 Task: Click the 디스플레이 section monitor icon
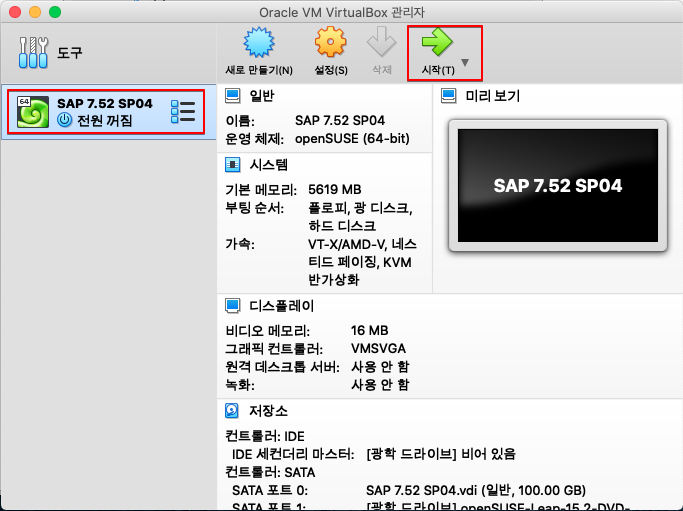pyautogui.click(x=233, y=306)
